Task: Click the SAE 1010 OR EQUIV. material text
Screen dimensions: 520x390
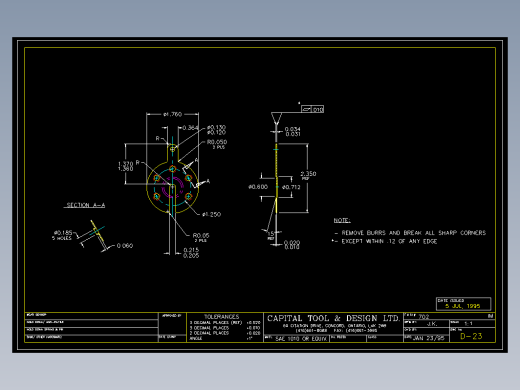Action: point(301,339)
